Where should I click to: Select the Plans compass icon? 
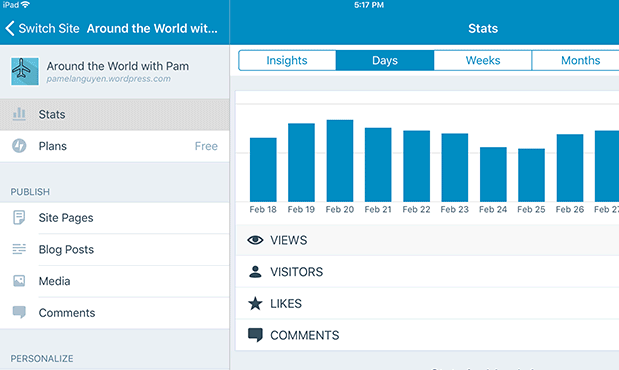coord(19,146)
